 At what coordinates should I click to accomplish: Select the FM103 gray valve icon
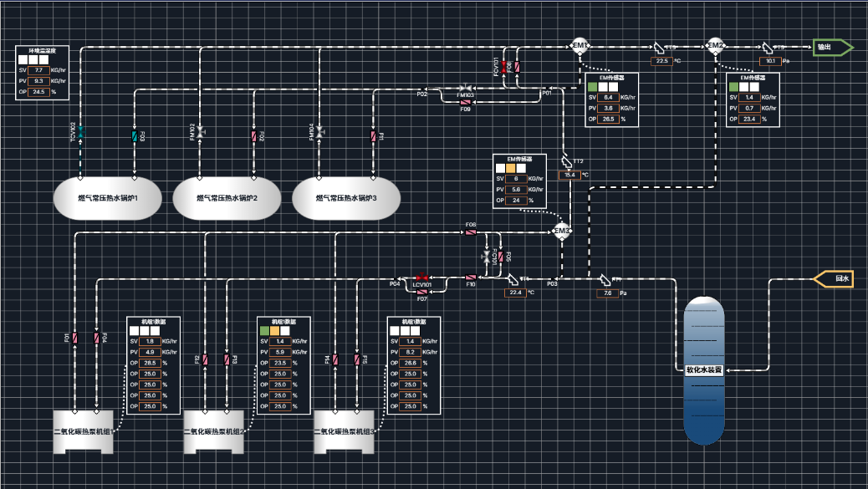466,89
